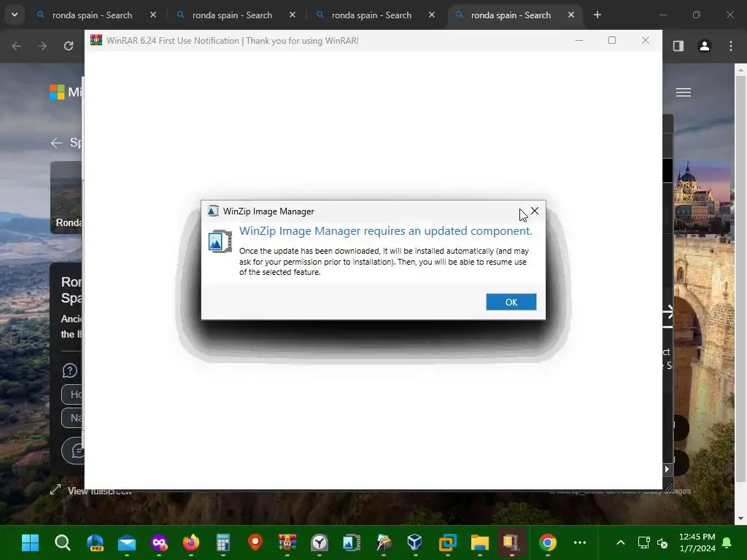Open Chrome tab search dropdown

[x=15, y=15]
